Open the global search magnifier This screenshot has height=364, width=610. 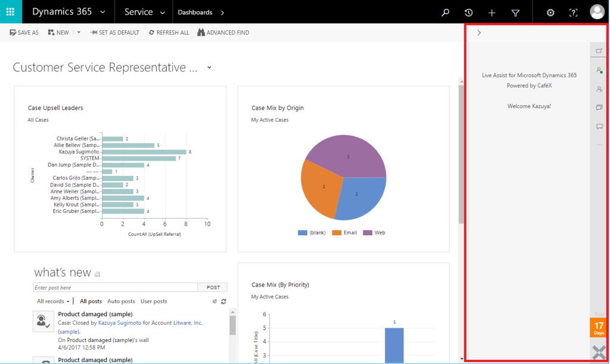(x=445, y=13)
